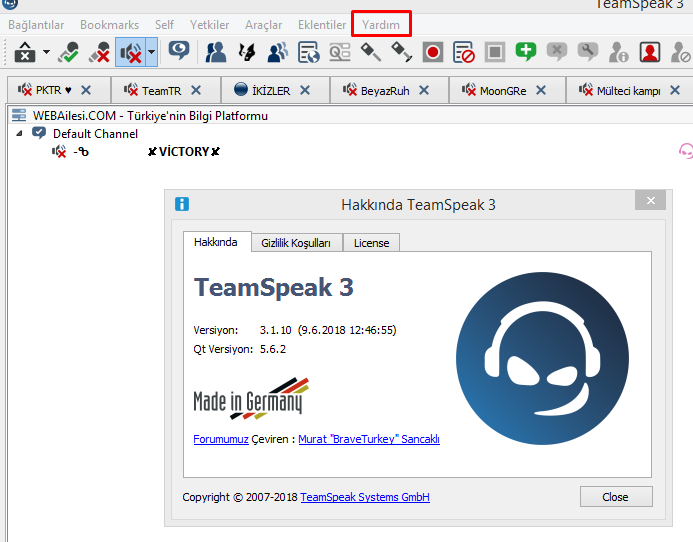Open the dropdown beside the speaker mute button
Image resolution: width=693 pixels, height=542 pixels.
pyautogui.click(x=152, y=52)
